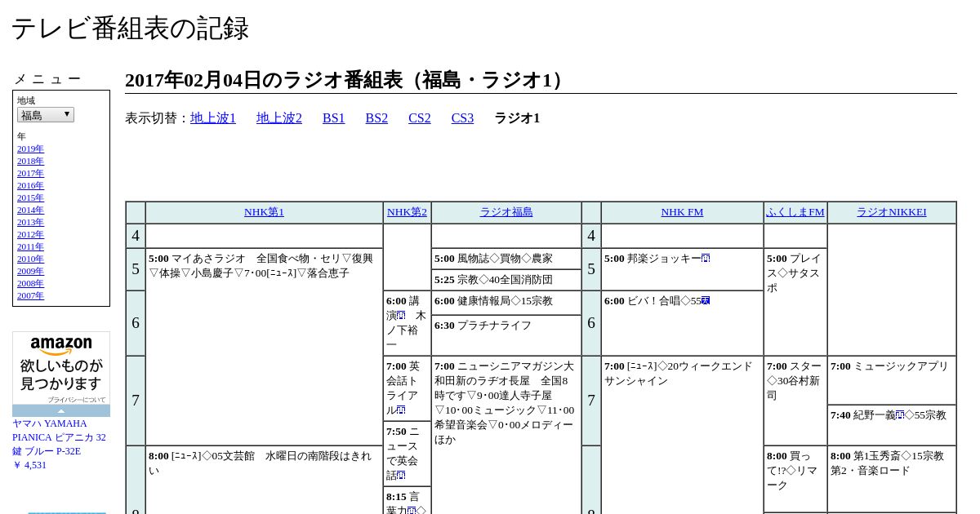Click the 5:00 プレイス サタスポ program cell

(x=795, y=302)
